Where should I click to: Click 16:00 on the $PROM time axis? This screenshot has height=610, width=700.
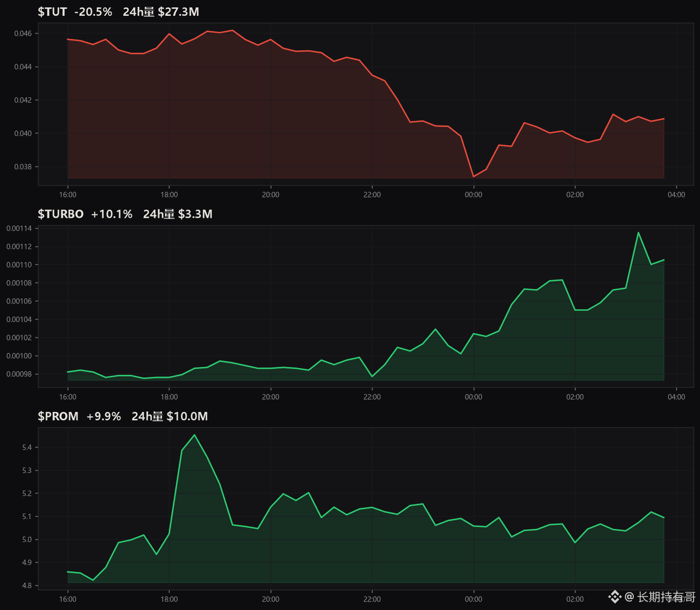tap(68, 599)
